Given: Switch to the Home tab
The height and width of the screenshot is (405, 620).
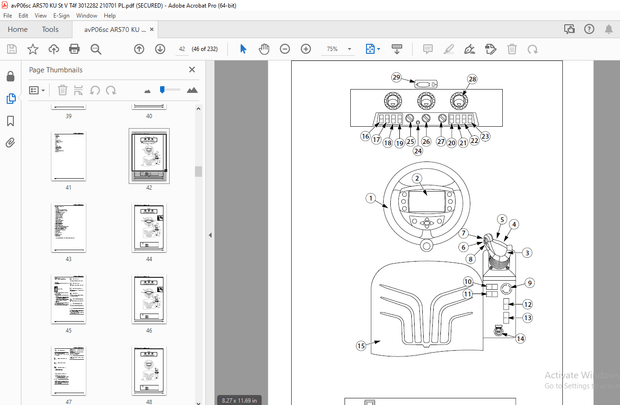Looking at the screenshot, I should click(17, 29).
